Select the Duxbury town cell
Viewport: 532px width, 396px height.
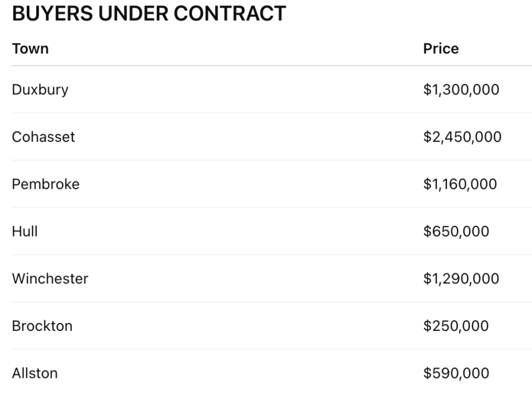click(x=40, y=89)
